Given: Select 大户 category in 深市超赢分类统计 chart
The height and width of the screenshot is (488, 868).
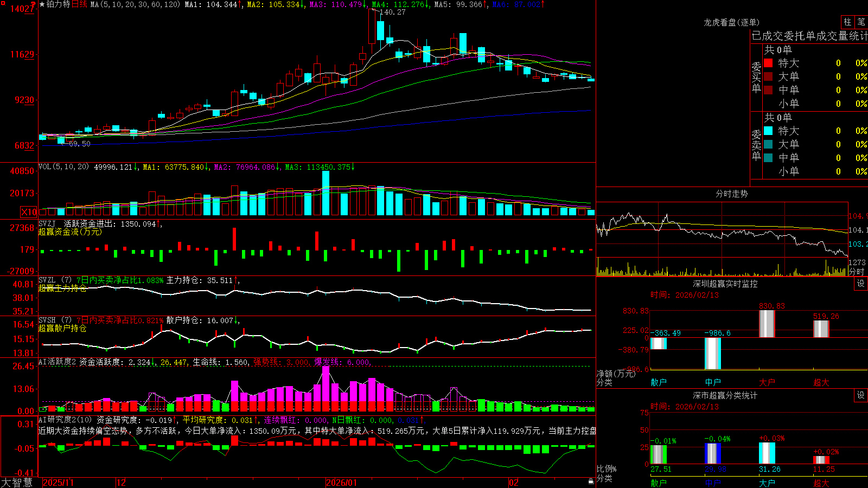Looking at the screenshot, I should [x=767, y=483].
